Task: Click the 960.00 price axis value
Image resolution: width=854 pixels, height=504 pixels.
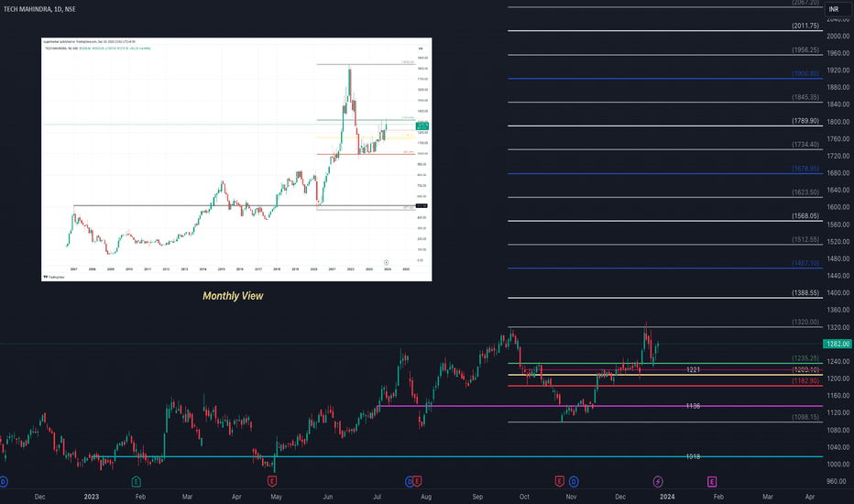Action: 838,481
